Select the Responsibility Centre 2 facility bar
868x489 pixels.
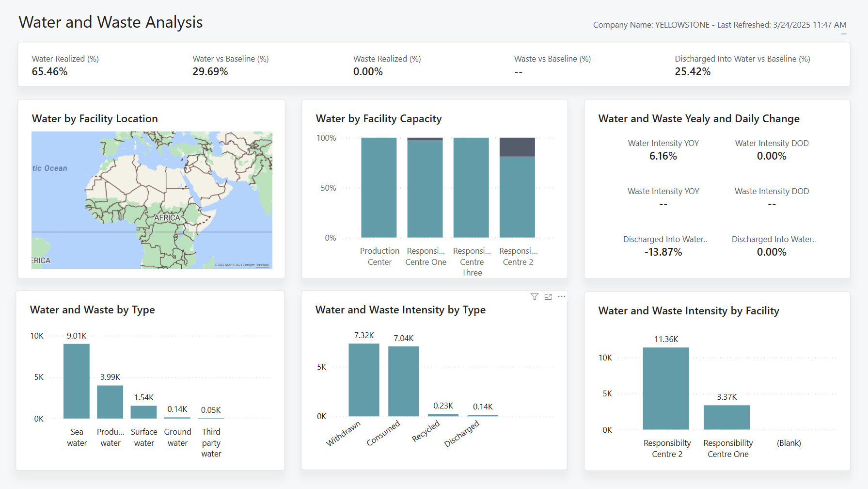pyautogui.click(x=667, y=388)
